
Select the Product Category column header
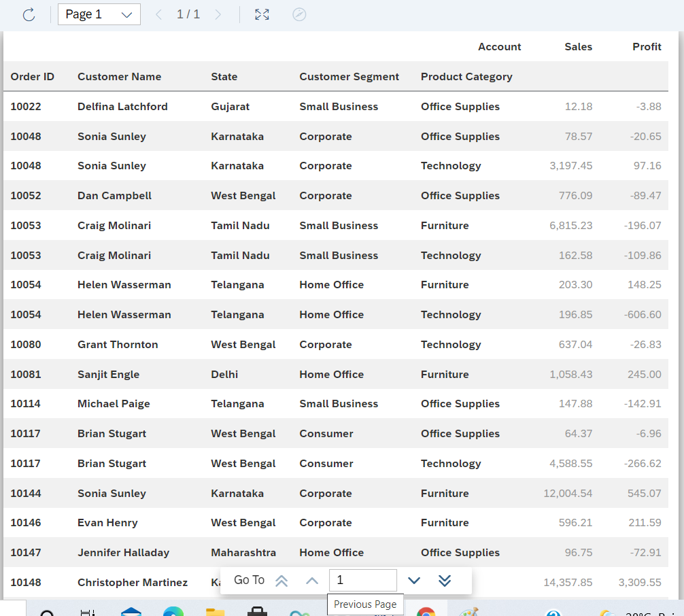466,77
